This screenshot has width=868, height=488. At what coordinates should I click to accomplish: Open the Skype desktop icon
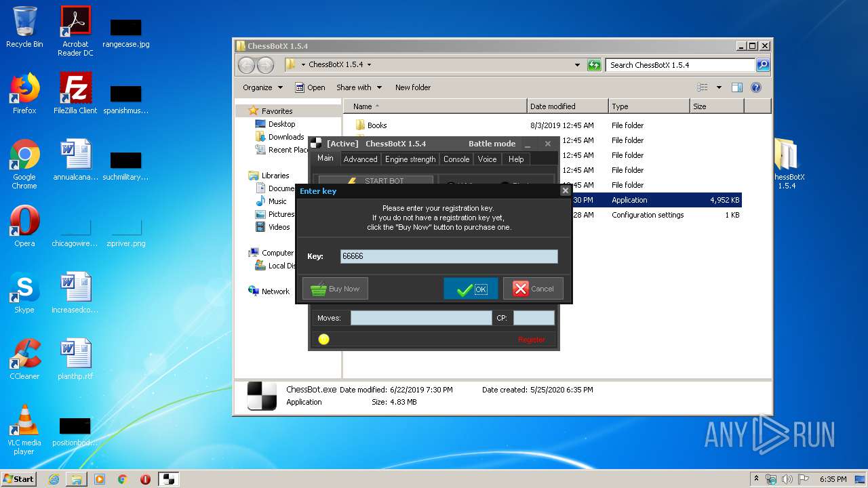point(24,293)
